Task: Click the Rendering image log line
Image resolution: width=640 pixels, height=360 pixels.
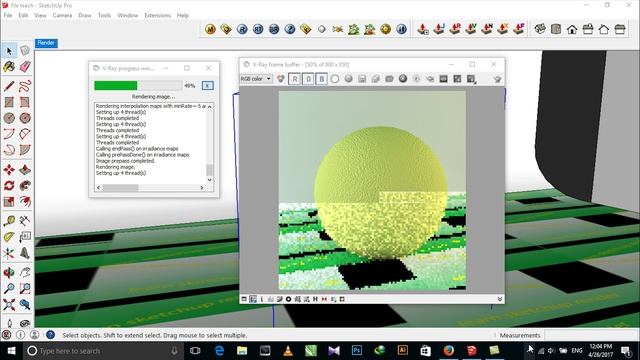Action: [x=115, y=167]
